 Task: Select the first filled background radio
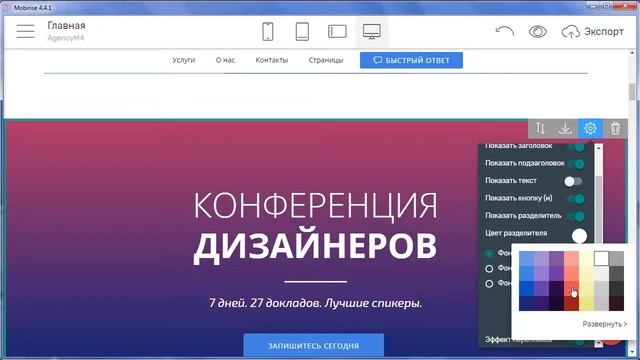pyautogui.click(x=489, y=253)
